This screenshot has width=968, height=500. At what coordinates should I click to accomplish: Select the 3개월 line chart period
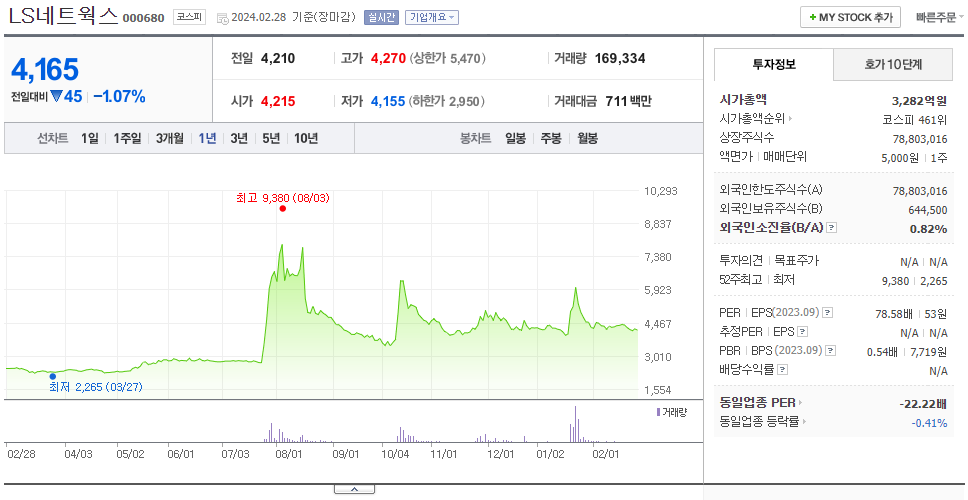[170, 138]
